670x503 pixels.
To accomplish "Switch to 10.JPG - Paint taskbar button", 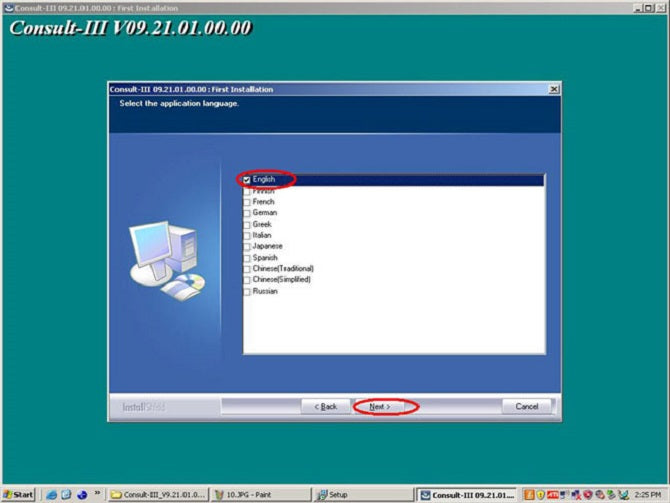I will [x=261, y=495].
